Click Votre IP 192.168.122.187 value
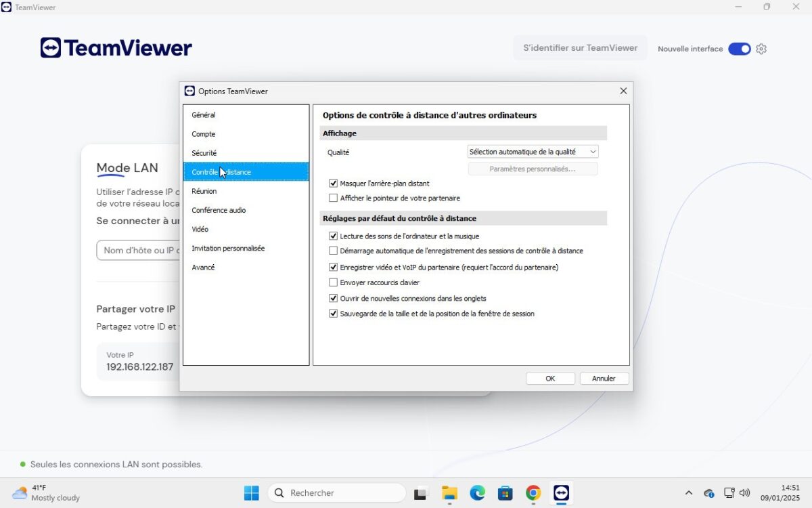 [139, 367]
